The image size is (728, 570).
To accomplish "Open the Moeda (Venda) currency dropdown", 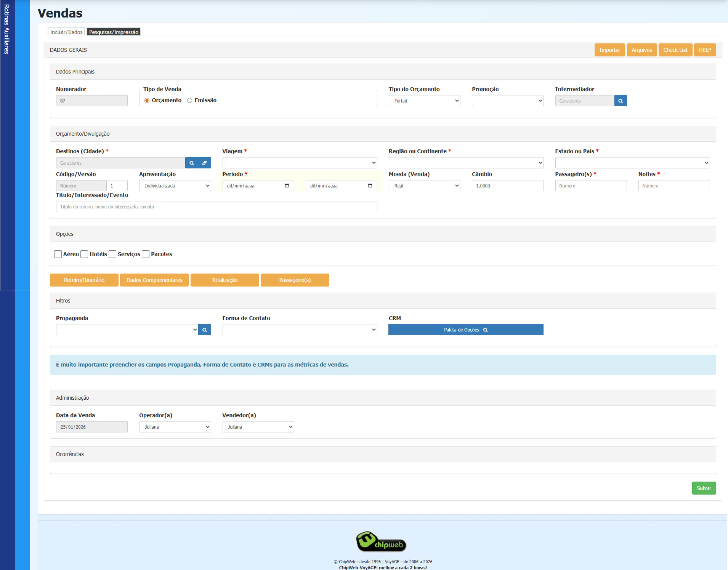I will coord(424,186).
